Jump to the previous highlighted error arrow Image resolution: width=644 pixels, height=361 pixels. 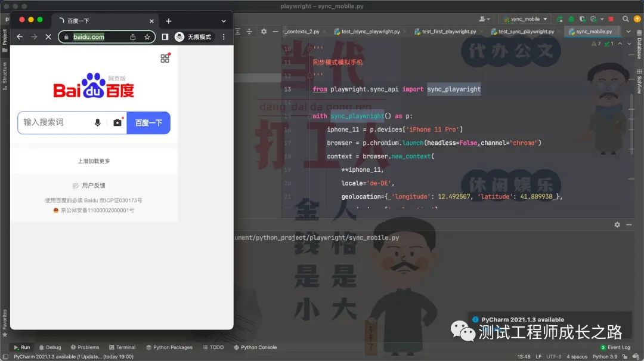click(620, 44)
